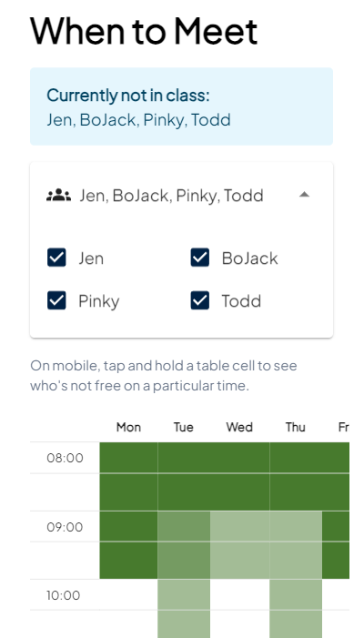Select the Wed column header
Viewport: 364px width, 638px height.
239,427
